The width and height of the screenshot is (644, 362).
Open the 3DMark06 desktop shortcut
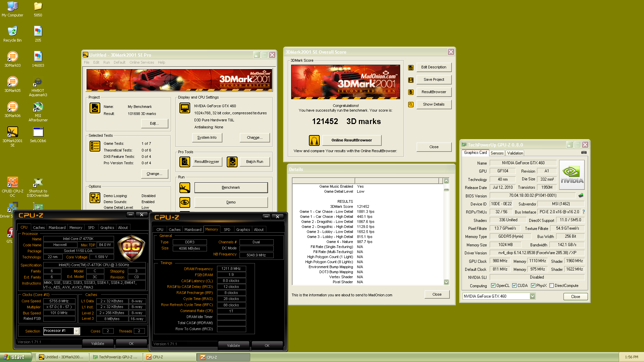click(12, 109)
